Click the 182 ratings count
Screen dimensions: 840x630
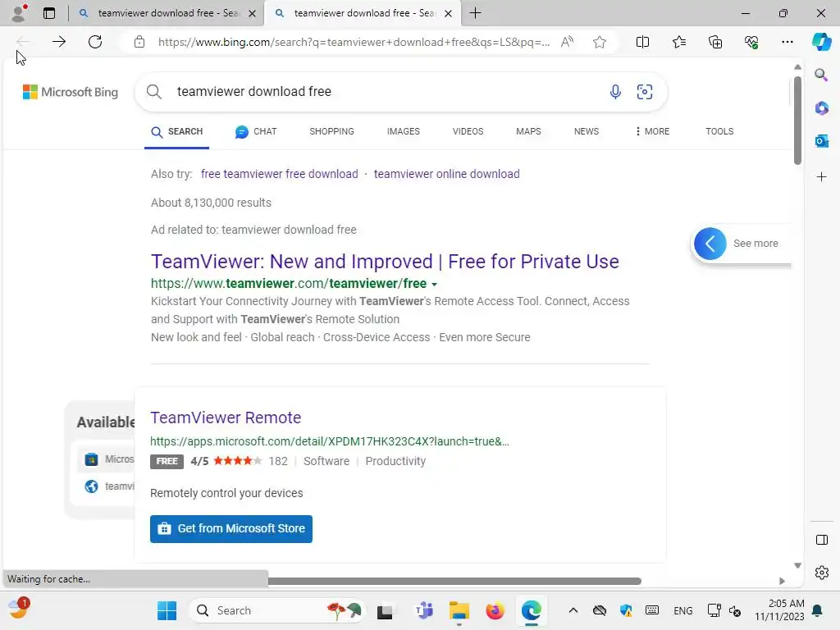pyautogui.click(x=277, y=461)
